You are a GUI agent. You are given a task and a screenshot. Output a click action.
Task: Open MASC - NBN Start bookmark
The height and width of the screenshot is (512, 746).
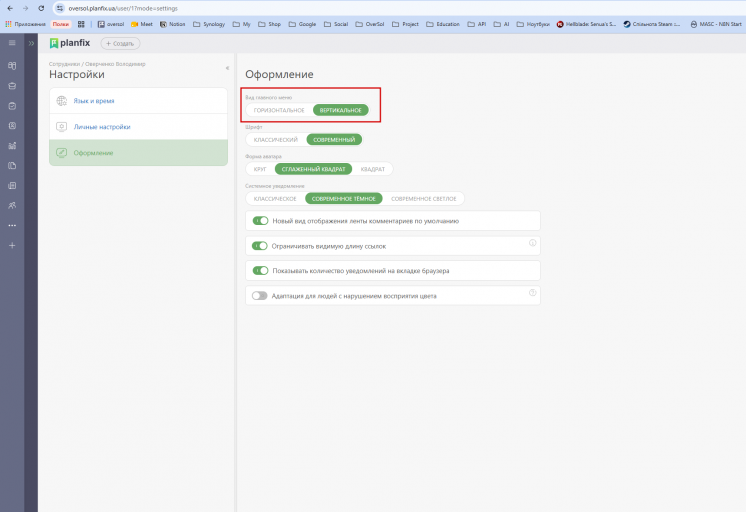pyautogui.click(x=716, y=24)
